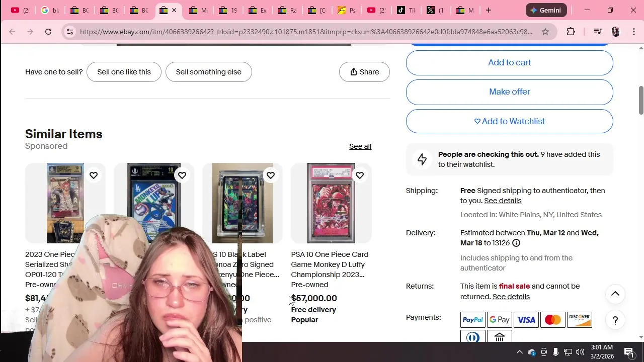
Task: Open PSA 10 Luffy Championship card thumbnail
Action: click(x=331, y=203)
